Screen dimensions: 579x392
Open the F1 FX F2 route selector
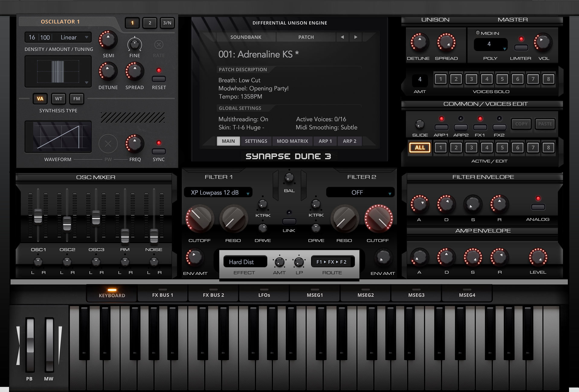333,262
